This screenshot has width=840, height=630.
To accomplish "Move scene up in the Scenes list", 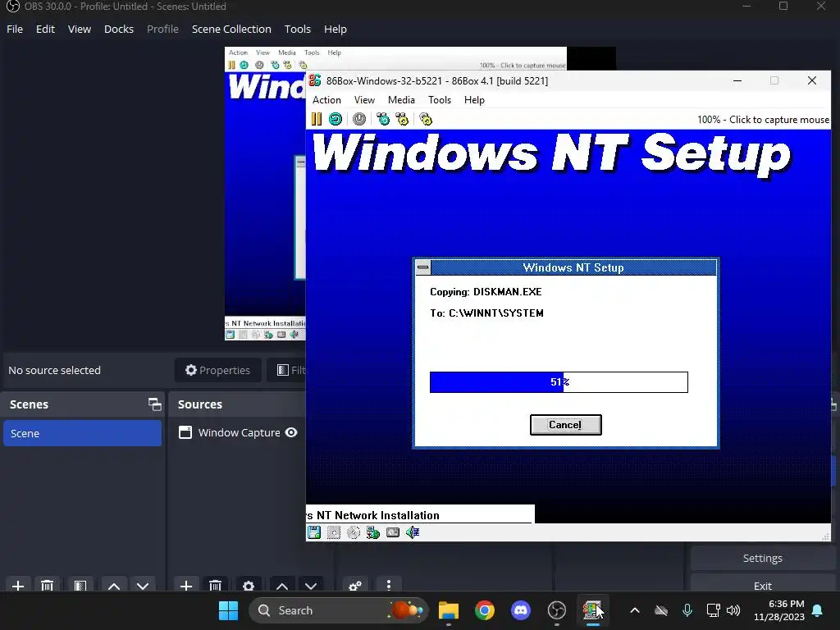I will (x=113, y=586).
